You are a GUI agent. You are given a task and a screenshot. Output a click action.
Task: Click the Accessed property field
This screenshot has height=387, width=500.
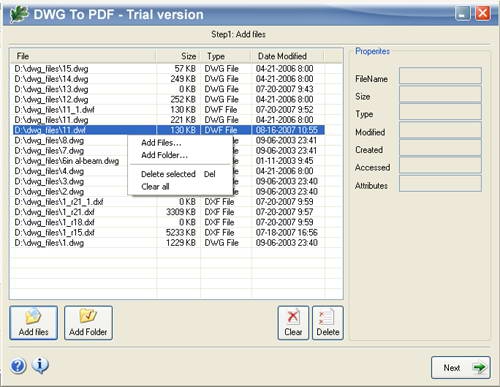coord(440,165)
